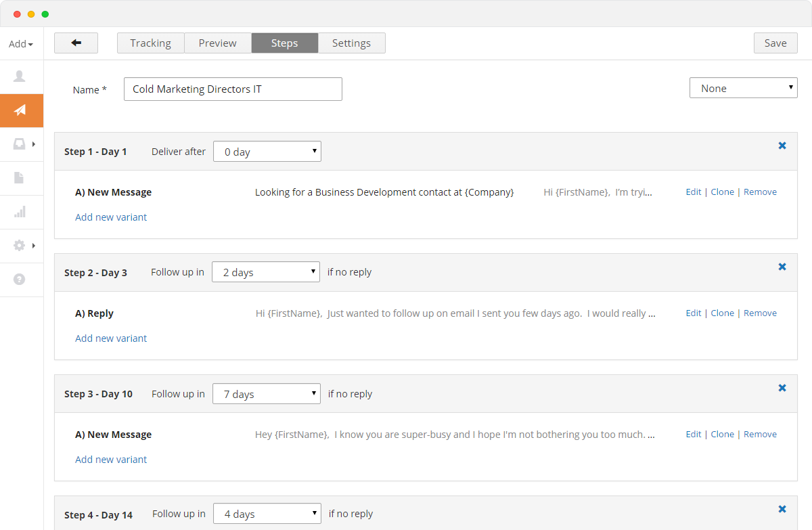Click the 'A) Reply' variant label
The image size is (812, 530).
pyautogui.click(x=94, y=313)
